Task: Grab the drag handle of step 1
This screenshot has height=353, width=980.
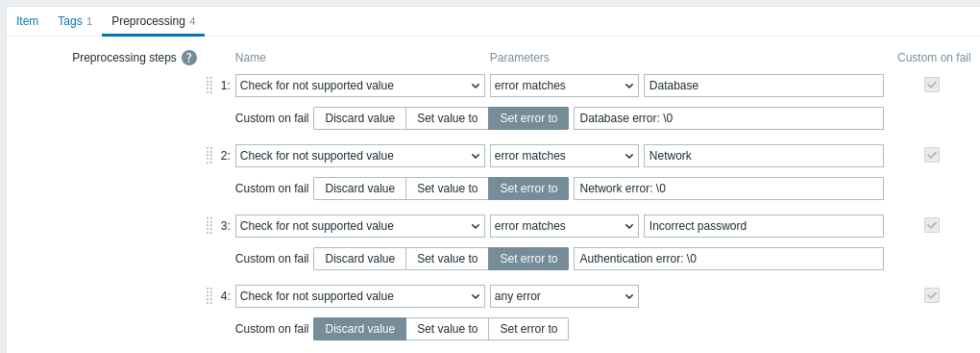Action: click(209, 85)
